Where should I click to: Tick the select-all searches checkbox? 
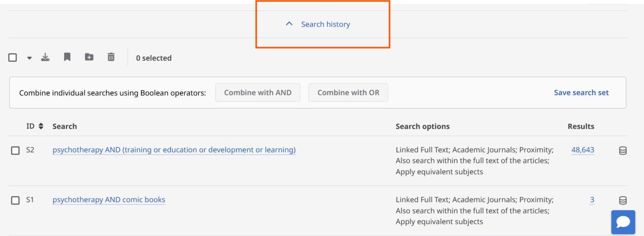[13, 57]
